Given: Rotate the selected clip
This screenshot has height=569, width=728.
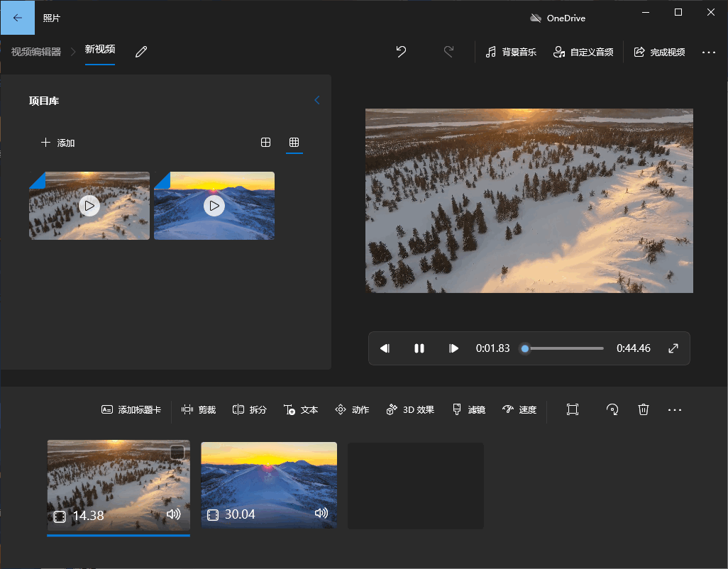Looking at the screenshot, I should 612,409.
